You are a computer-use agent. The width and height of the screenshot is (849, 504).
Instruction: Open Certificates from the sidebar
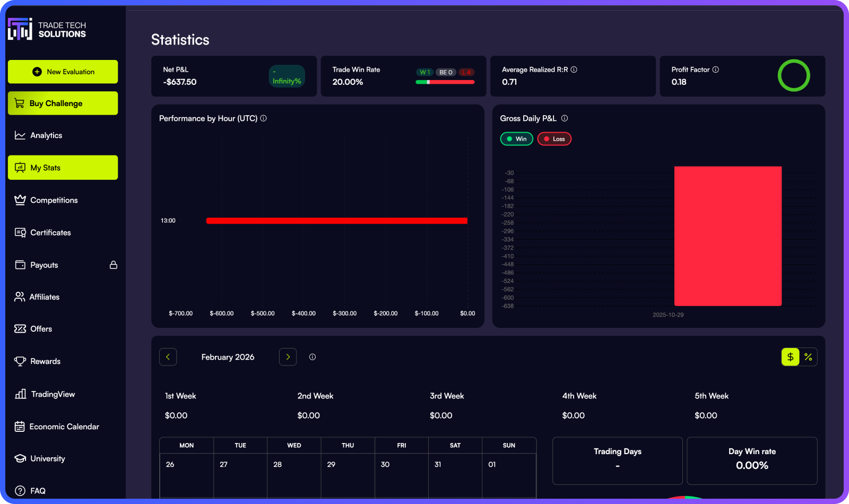coord(50,232)
